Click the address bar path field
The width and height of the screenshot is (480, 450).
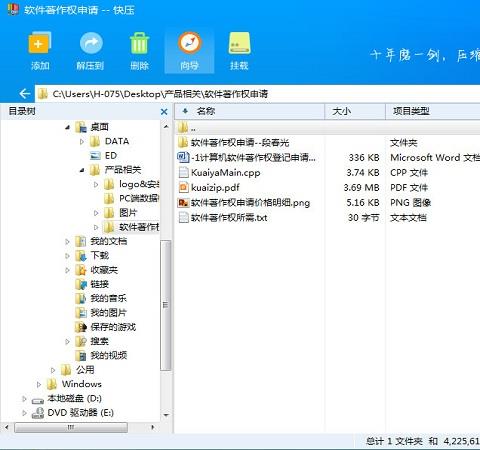click(257, 94)
